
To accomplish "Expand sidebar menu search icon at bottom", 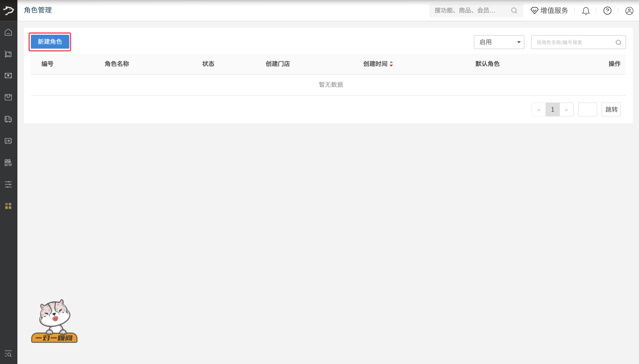I will [x=8, y=354].
